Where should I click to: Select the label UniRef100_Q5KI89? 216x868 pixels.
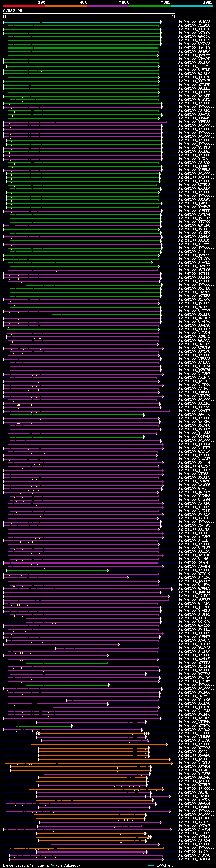point(194,48)
